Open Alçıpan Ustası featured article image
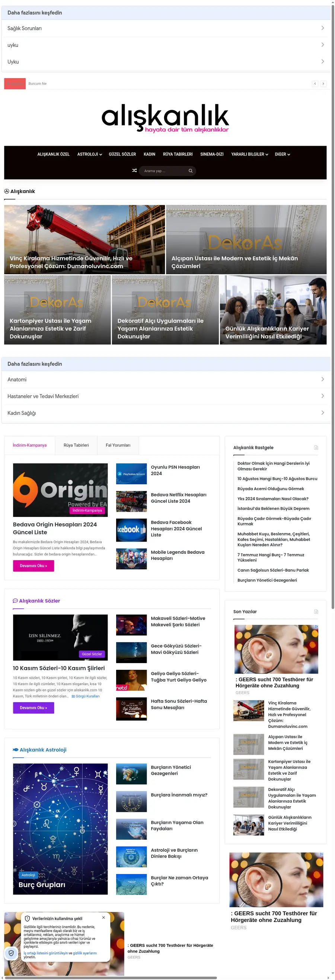Image resolution: width=335 pixels, height=980 pixels. pos(246,240)
